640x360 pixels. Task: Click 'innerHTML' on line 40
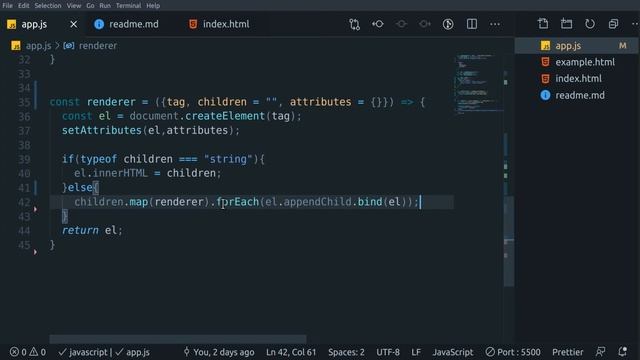(120, 173)
